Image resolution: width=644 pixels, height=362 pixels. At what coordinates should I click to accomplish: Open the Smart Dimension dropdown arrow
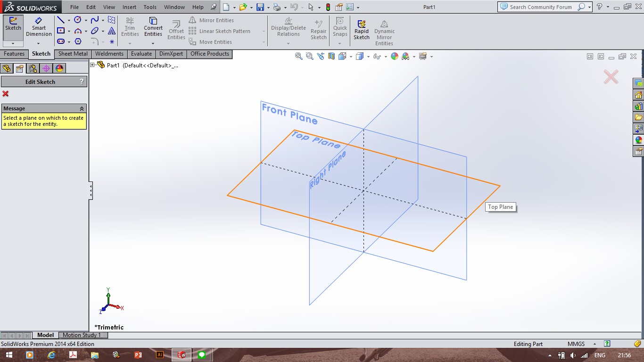click(x=39, y=43)
